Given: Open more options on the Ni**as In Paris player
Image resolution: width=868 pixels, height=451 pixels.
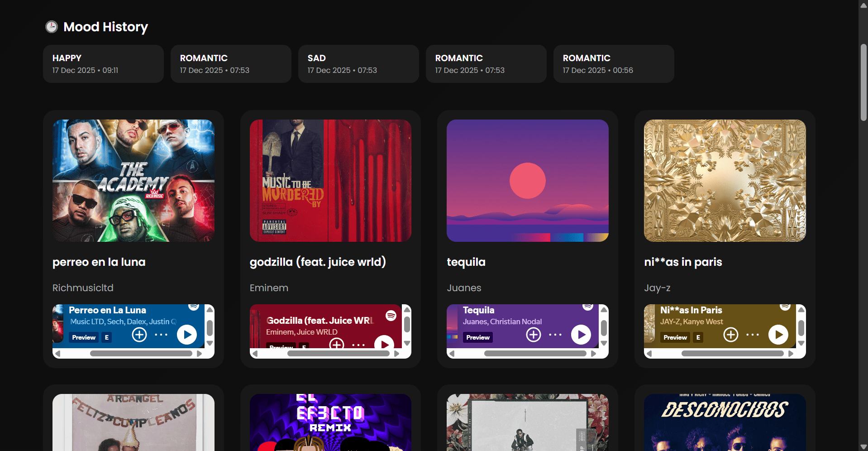Looking at the screenshot, I should [752, 335].
